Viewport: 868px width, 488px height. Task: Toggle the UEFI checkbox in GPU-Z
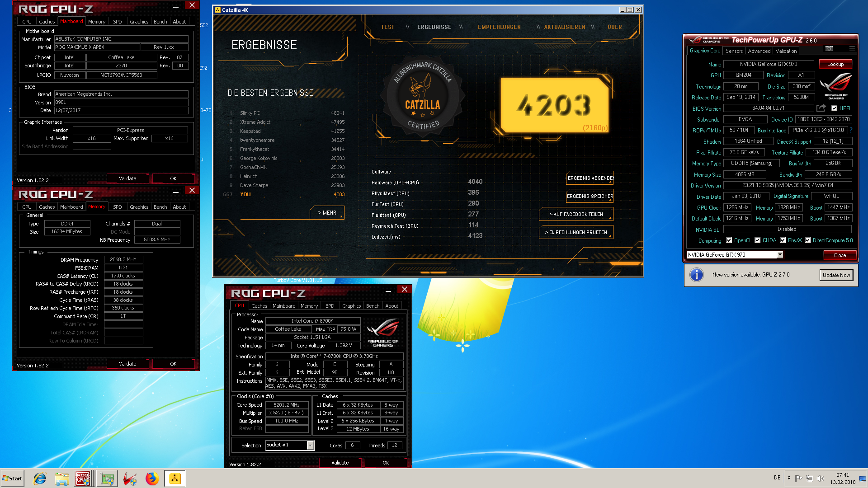click(835, 108)
